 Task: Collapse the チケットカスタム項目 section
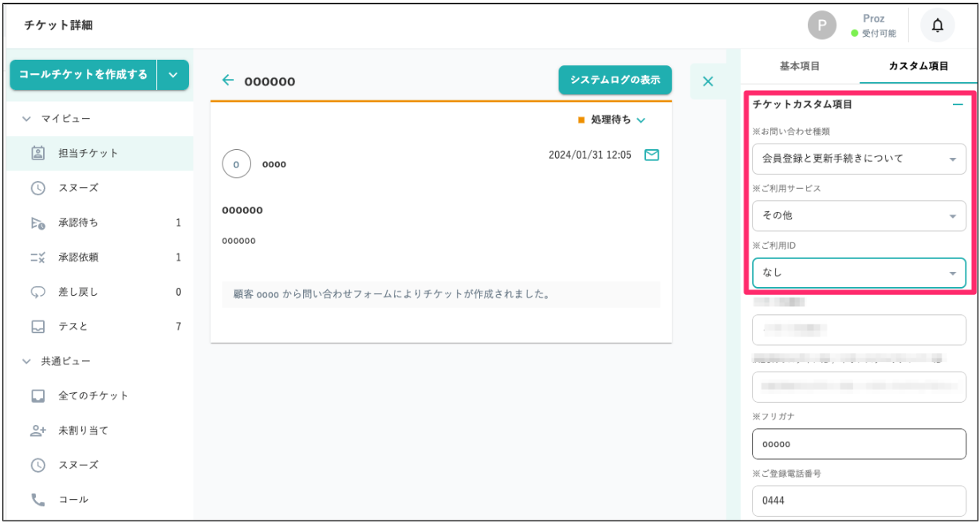pyautogui.click(x=958, y=104)
